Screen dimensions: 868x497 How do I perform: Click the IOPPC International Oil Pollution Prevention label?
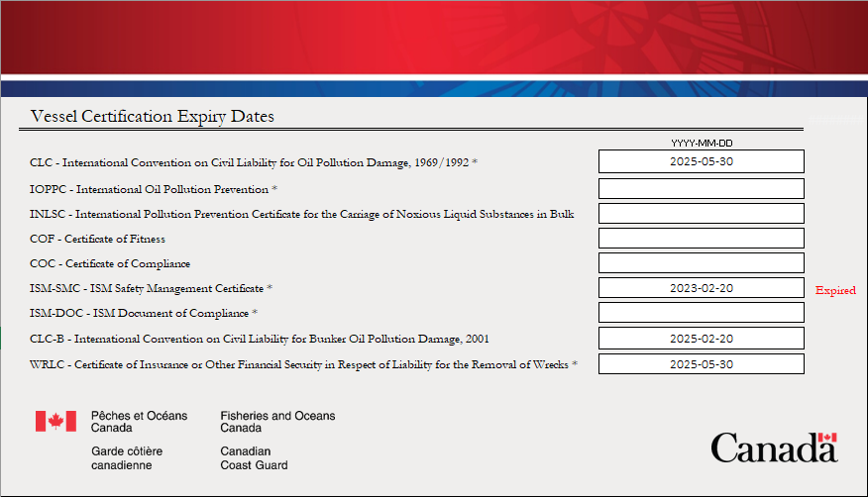click(151, 189)
